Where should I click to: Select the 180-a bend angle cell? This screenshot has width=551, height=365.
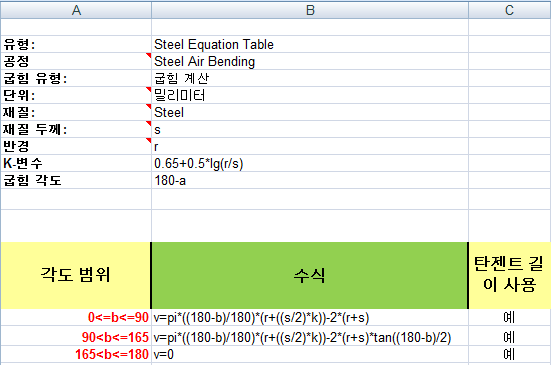[x=310, y=180]
